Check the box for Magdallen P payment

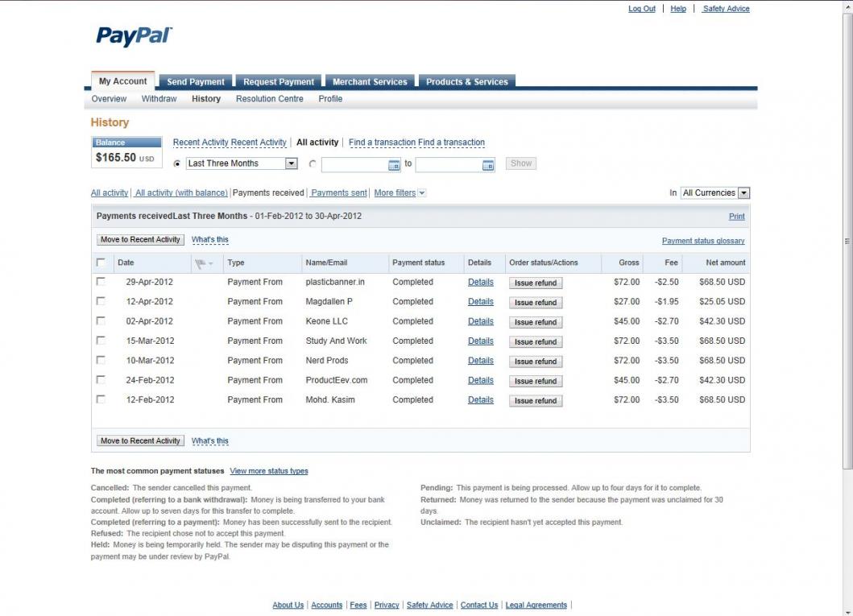[101, 301]
